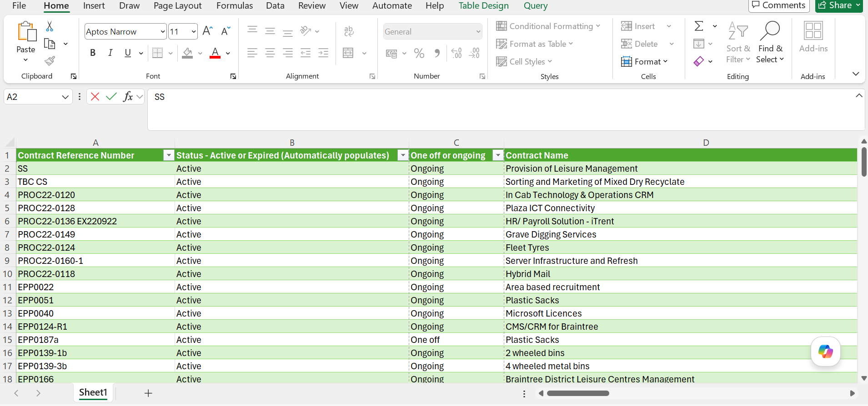The height and width of the screenshot is (406, 868).
Task: Open font name dropdown Aptos Narrow
Action: click(163, 31)
